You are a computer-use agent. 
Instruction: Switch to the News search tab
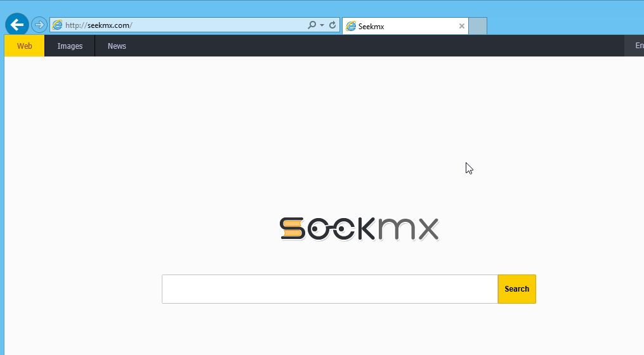point(117,46)
